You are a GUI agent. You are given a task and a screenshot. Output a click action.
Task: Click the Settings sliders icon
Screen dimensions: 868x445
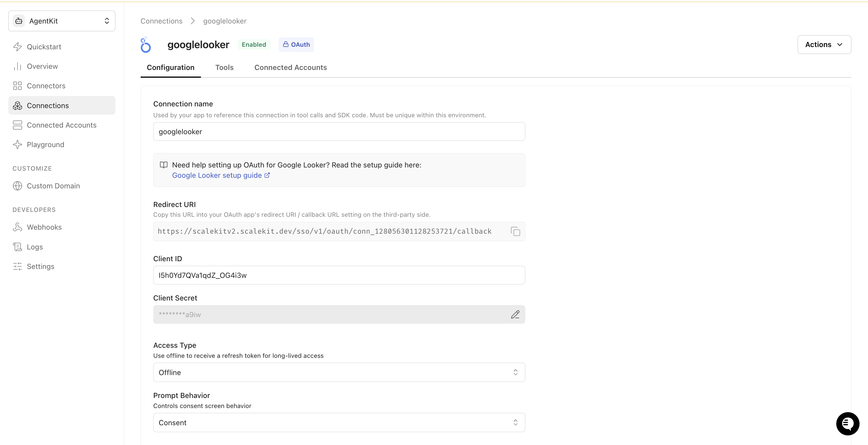(18, 266)
